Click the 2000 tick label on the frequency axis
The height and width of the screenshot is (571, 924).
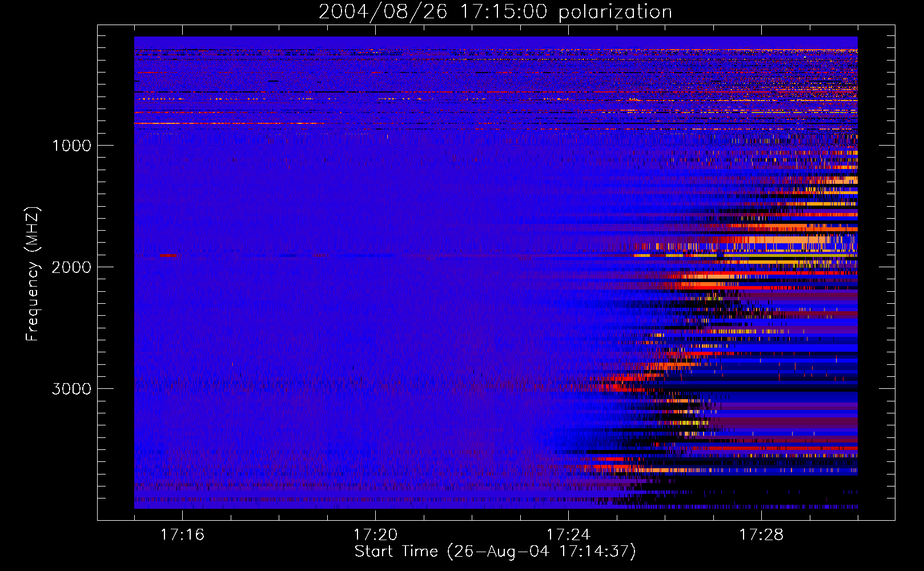(x=71, y=267)
